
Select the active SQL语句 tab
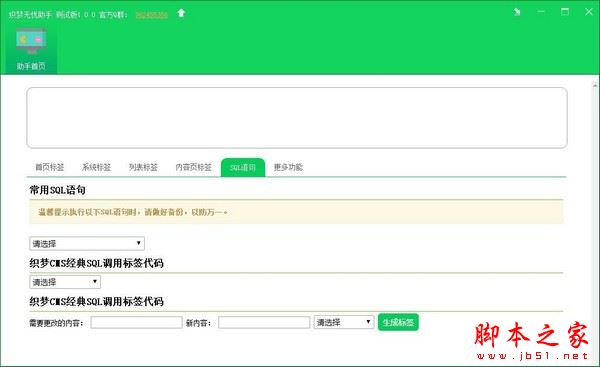(243, 168)
